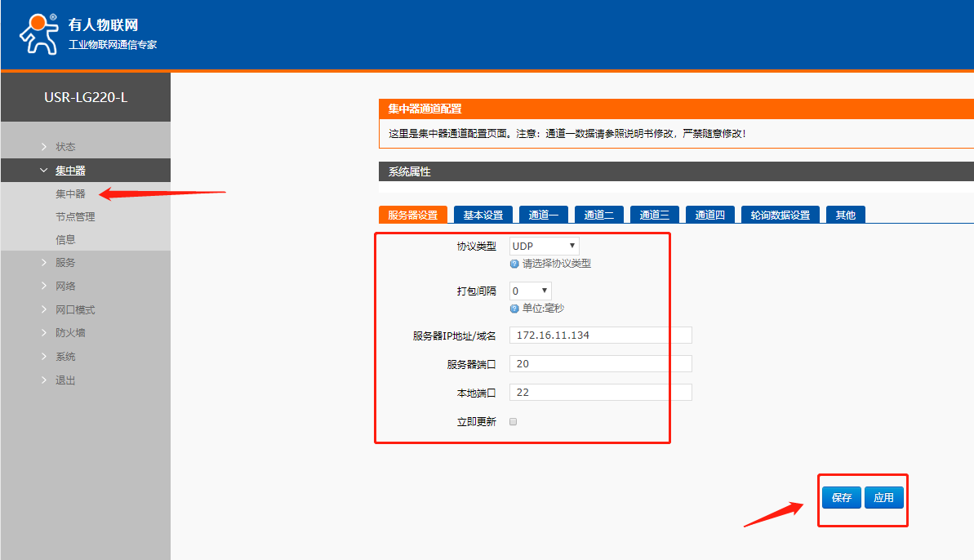Open 节点管理 in the sidebar

[75, 217]
